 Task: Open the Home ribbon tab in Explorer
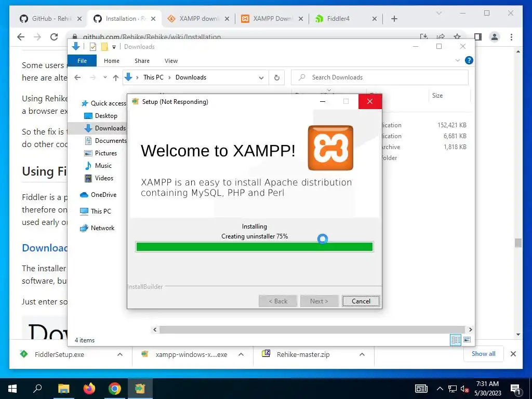click(x=112, y=61)
